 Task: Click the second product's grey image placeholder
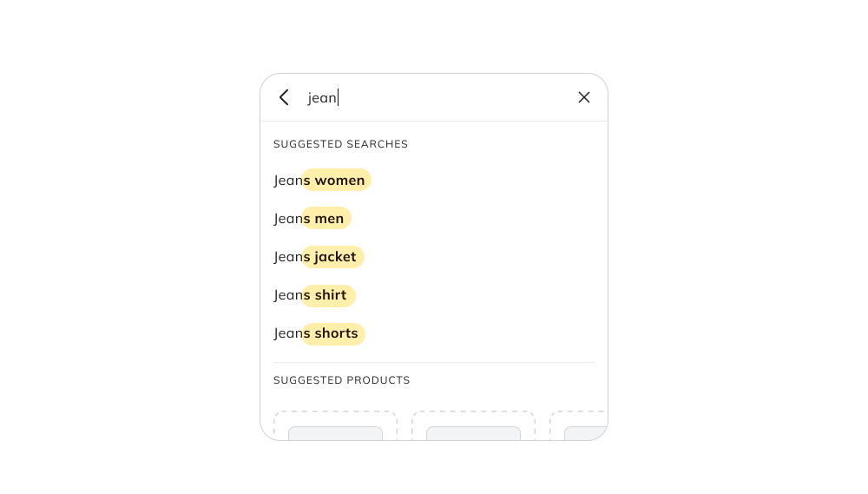pos(473,433)
